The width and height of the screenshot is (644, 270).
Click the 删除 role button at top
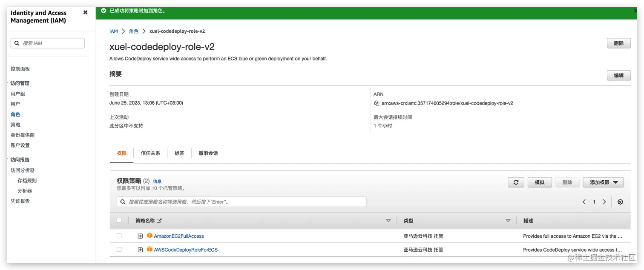tap(618, 43)
